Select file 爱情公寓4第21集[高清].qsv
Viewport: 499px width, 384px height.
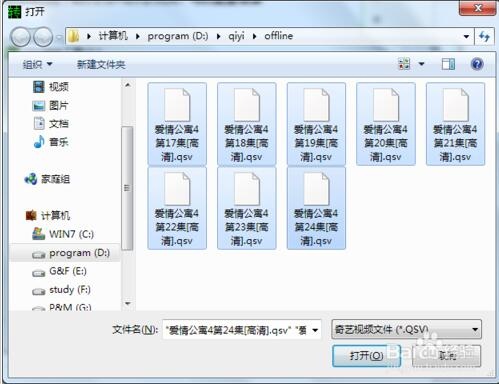click(x=455, y=124)
